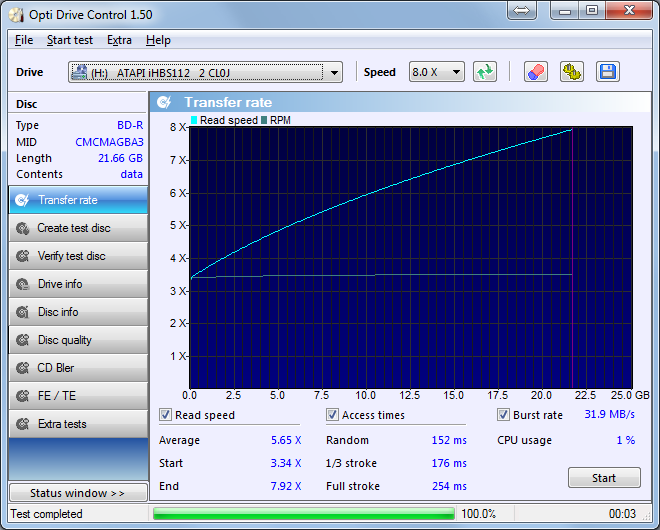Click the End 7.92 X value
This screenshot has height=530, width=660.
pos(286,486)
